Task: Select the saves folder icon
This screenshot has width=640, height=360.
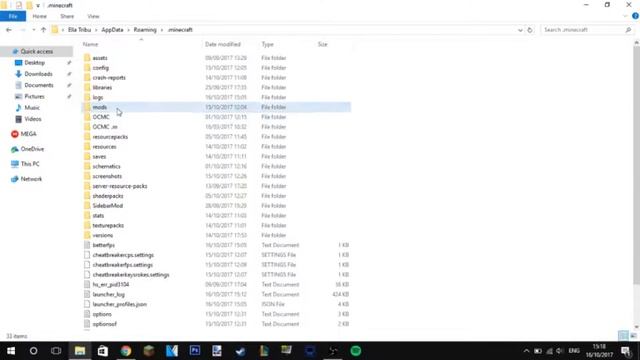Action: pyautogui.click(x=87, y=156)
